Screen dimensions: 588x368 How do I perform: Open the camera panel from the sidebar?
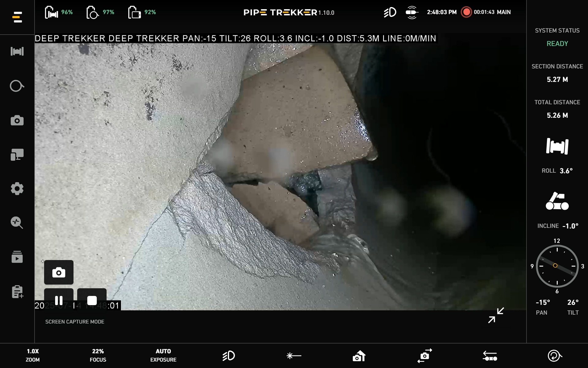click(17, 120)
